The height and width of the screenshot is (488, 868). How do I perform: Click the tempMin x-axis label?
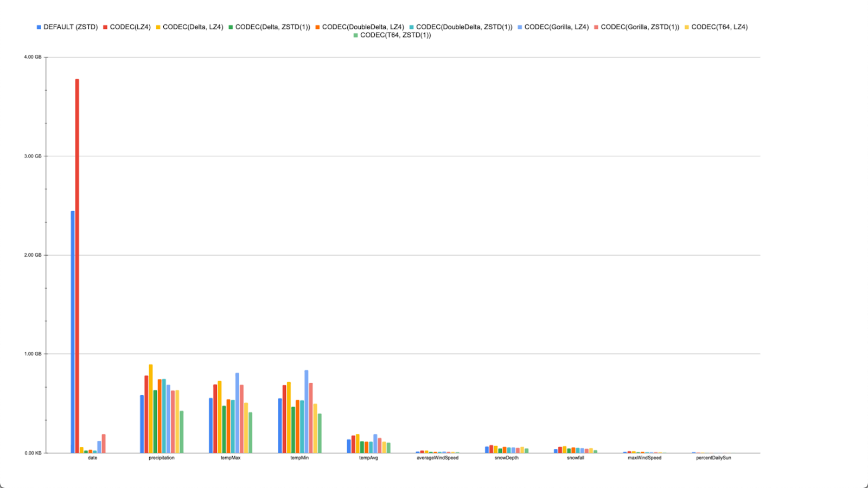coord(299,458)
